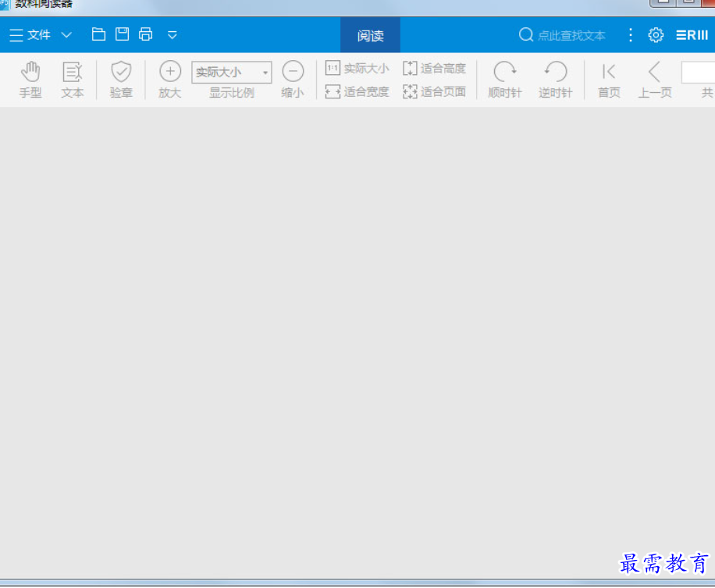
Task: Rotate page 逆时针 counterclockwise
Action: pyautogui.click(x=555, y=80)
